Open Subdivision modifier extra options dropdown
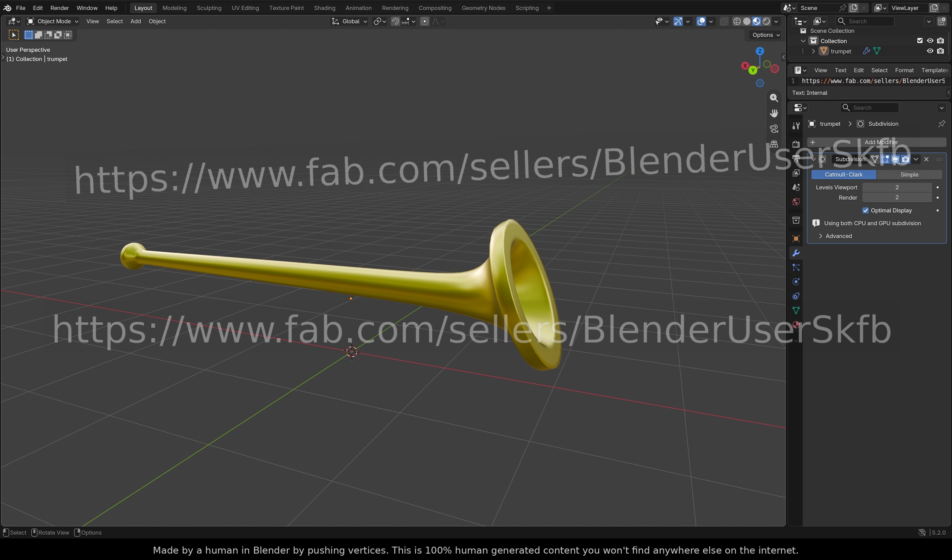Image resolution: width=952 pixels, height=560 pixels. pos(916,159)
